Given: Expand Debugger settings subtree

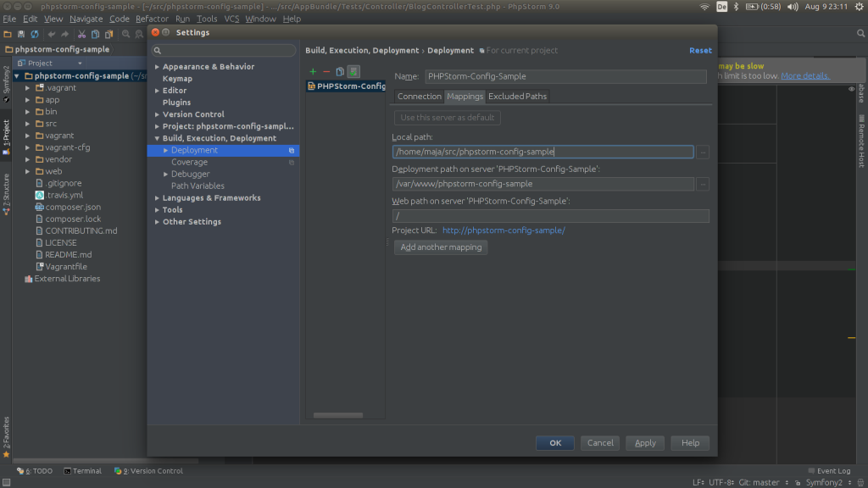Looking at the screenshot, I should (x=165, y=175).
